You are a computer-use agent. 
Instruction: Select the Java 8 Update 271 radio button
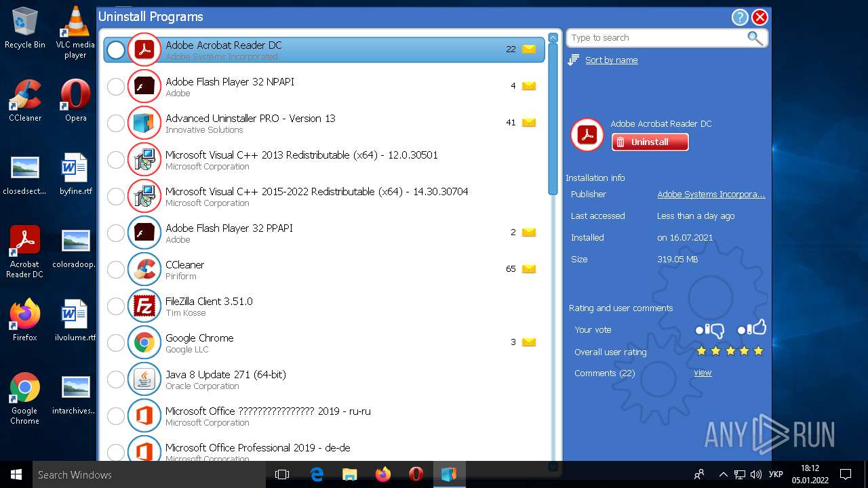[116, 379]
